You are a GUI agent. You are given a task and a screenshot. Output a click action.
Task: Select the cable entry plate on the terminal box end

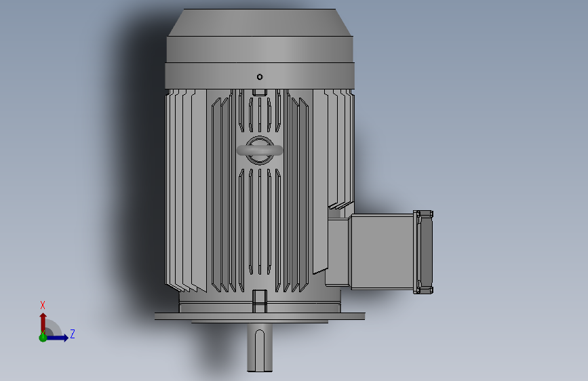pos(424,252)
